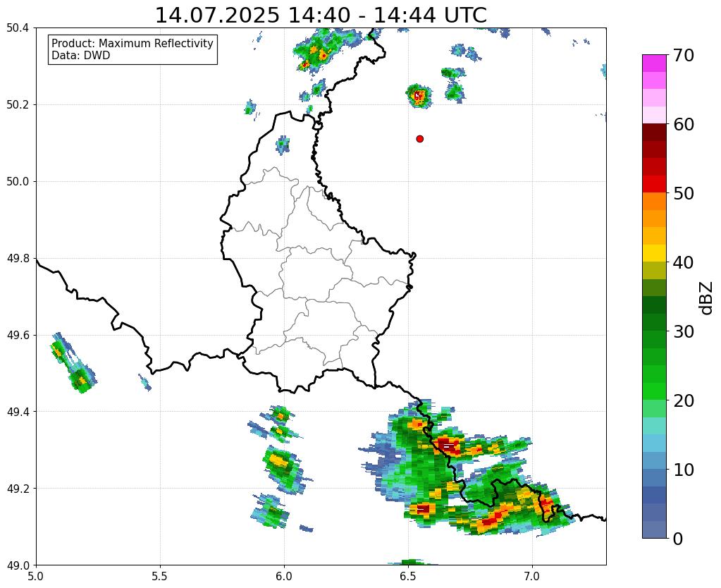Click the latitude tick label 49.2
Image resolution: width=721 pixels, height=588 pixels.
[x=18, y=489]
